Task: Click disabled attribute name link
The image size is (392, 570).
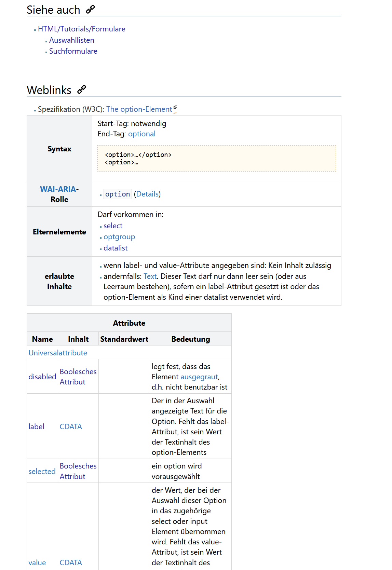Action: 42,377
